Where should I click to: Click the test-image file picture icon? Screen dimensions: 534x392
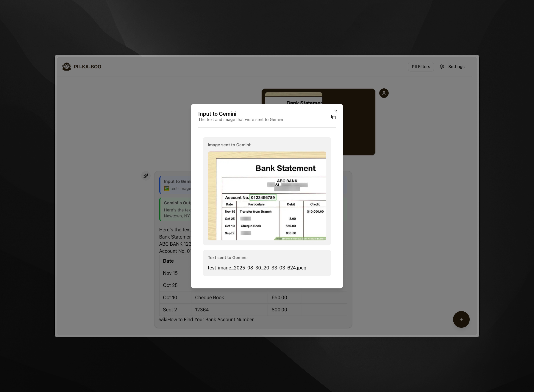(x=167, y=189)
